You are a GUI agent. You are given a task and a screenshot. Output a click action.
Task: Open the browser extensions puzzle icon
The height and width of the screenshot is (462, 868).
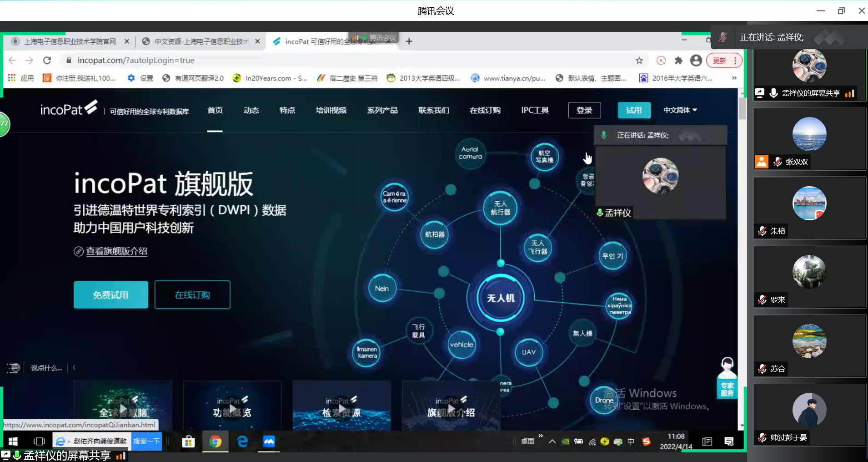(x=678, y=61)
